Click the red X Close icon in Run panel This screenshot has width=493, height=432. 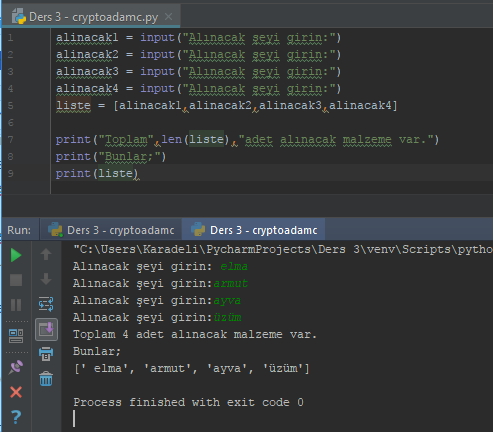coord(16,392)
